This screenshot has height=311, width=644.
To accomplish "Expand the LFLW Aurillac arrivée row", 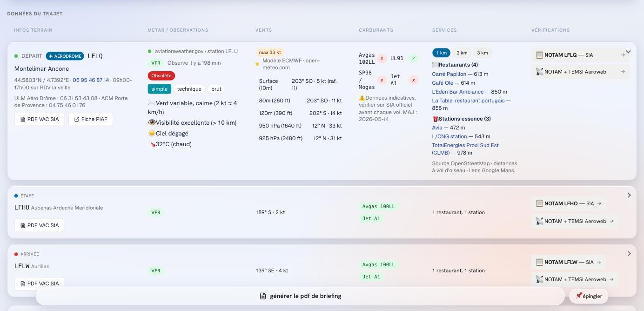I will [x=629, y=254].
